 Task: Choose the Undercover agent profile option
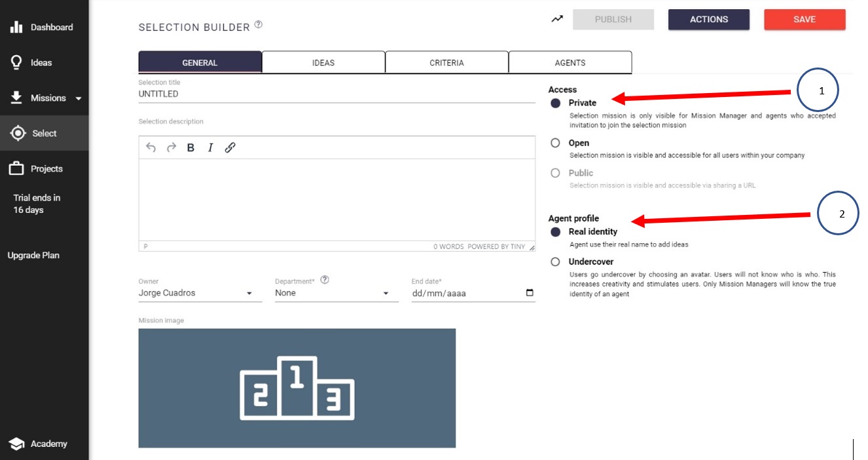[555, 262]
